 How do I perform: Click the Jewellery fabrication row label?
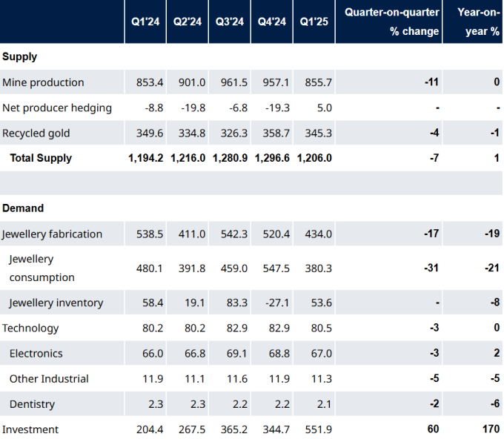(52, 234)
